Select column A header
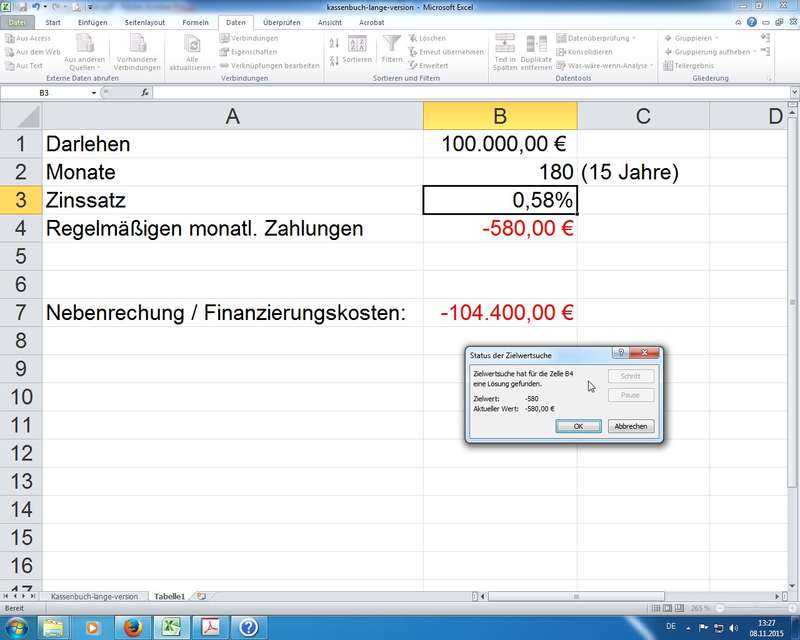Screen dimensions: 800x640 click(233, 116)
